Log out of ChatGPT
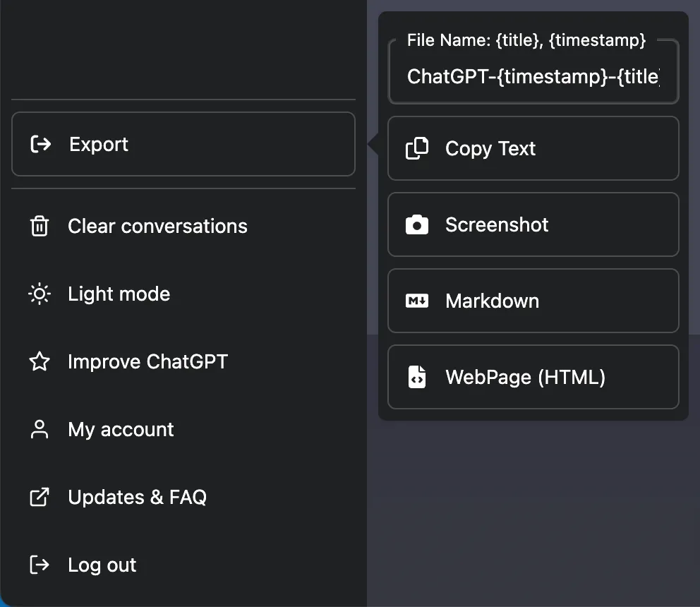Image resolution: width=700 pixels, height=607 pixels. coord(102,565)
